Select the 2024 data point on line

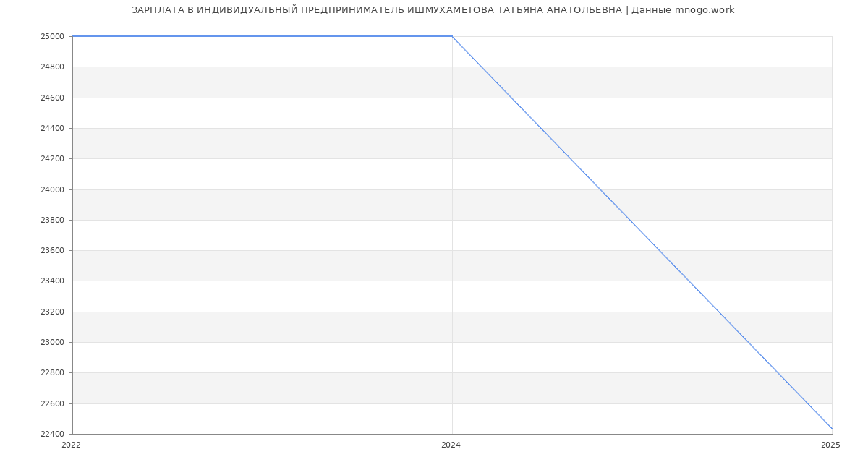click(x=452, y=36)
